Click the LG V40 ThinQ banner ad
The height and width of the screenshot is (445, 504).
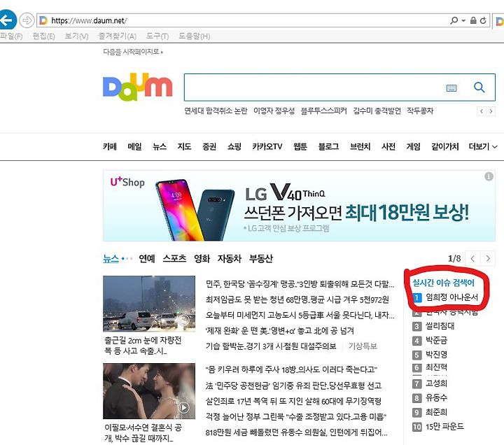point(299,206)
